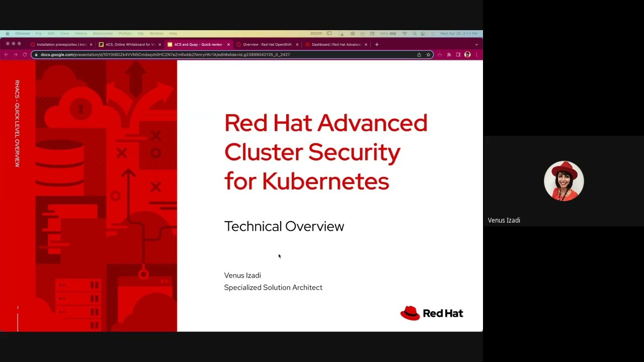The image size is (644, 362).
Task: Close the ACS Online Whiteboard tab
Action: tap(160, 44)
